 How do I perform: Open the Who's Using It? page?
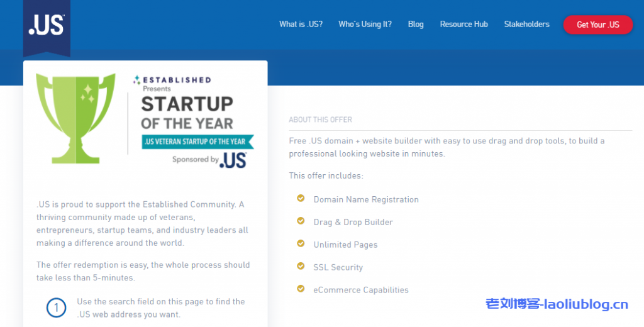(x=365, y=25)
